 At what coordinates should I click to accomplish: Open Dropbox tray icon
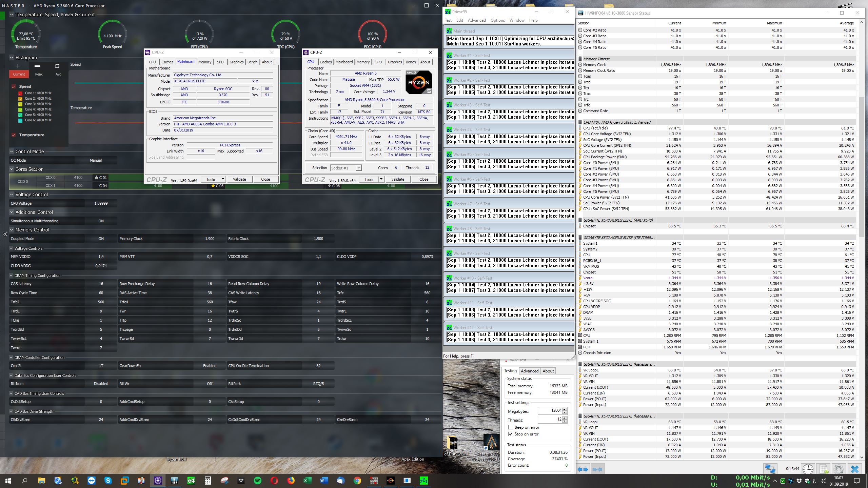point(799,481)
